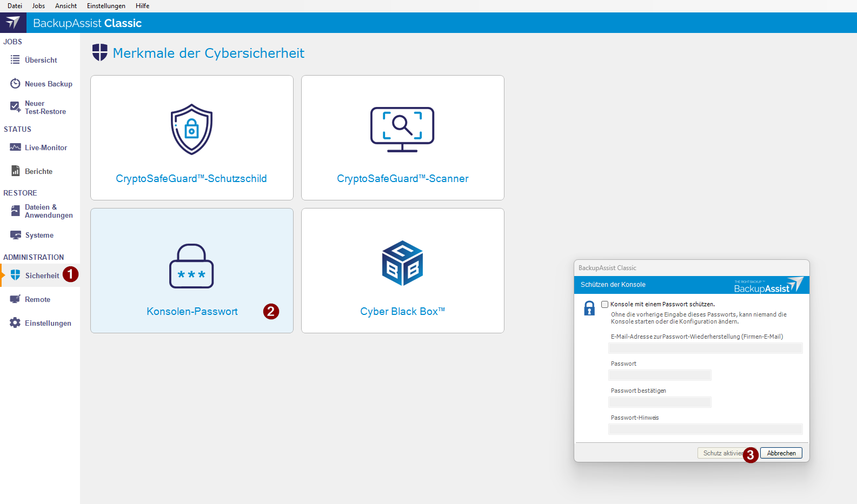Click the Neues Backup clock icon
The height and width of the screenshot is (504, 857).
pos(15,84)
